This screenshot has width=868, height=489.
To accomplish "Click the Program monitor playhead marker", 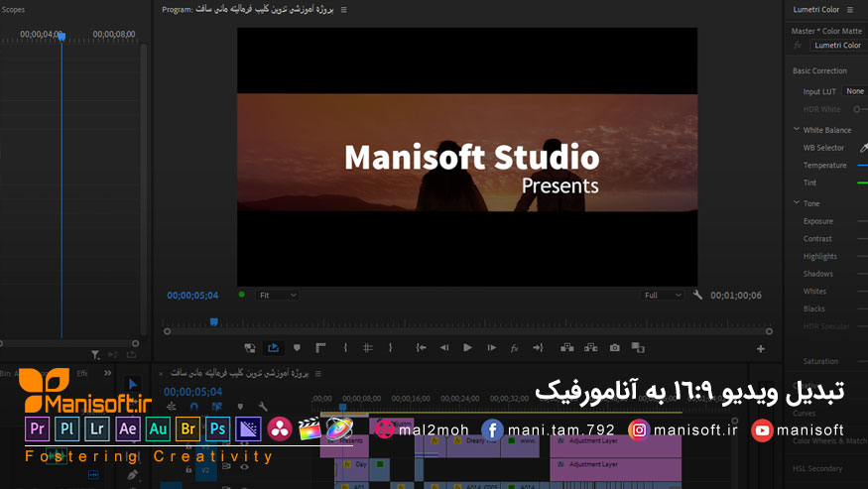I will tap(213, 321).
